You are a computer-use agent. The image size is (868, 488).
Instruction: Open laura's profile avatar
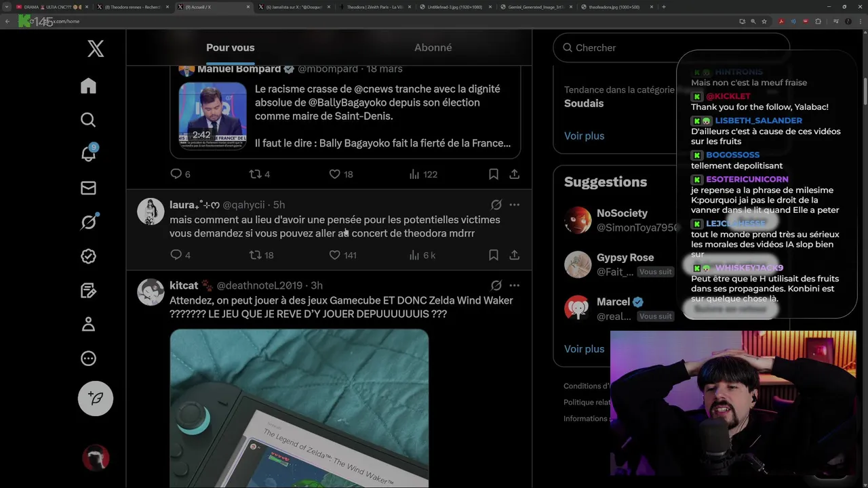click(x=151, y=211)
